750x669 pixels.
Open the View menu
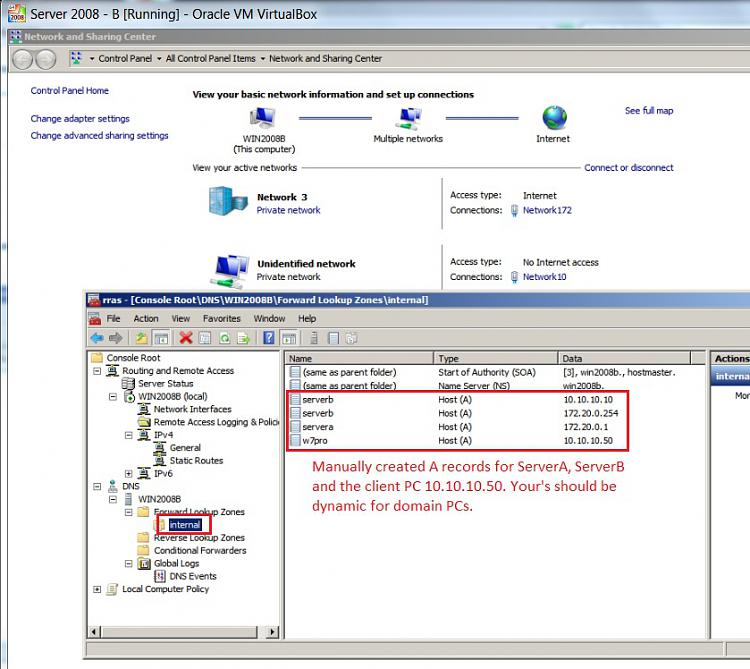point(181,318)
